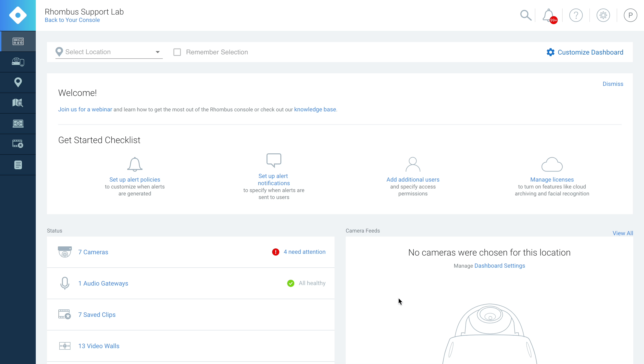
Task: Click the Saved Clips row icon
Action: pos(65,315)
